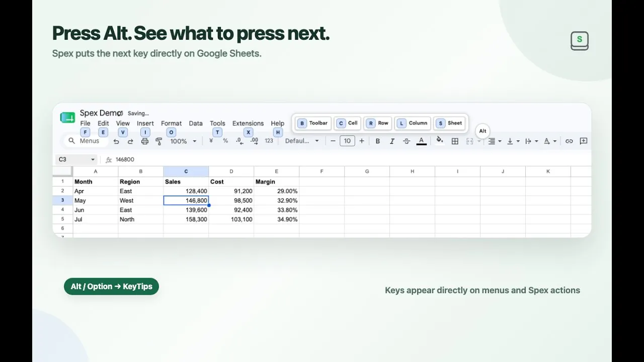The height and width of the screenshot is (362, 644).
Task: Select the paint format roller icon
Action: click(159, 141)
